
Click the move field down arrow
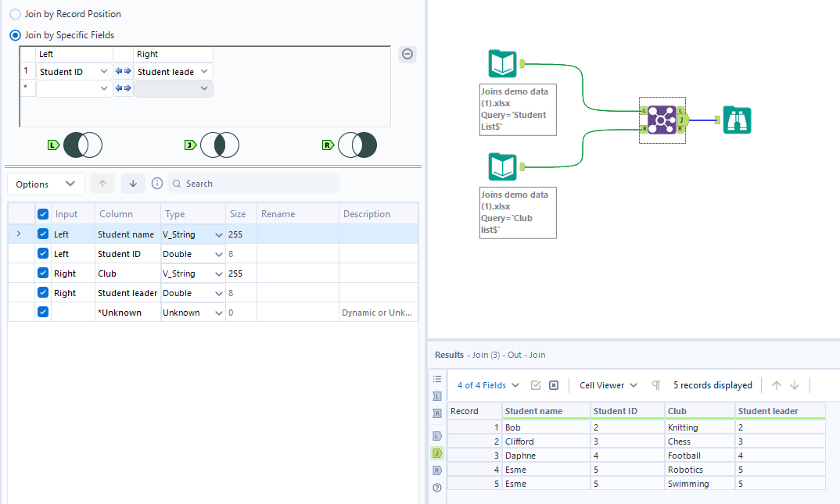point(132,184)
